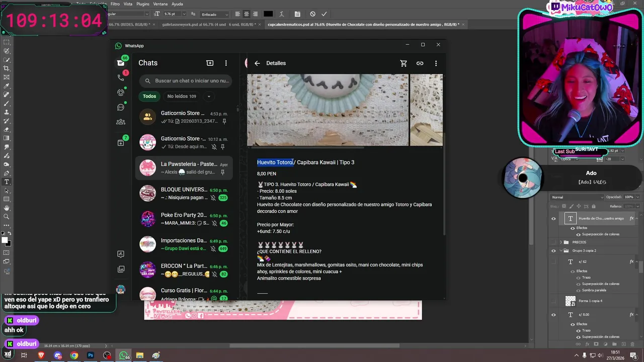Viewport: 644px width, 362px height.
Task: Select the Todos chat filter
Action: (149, 97)
